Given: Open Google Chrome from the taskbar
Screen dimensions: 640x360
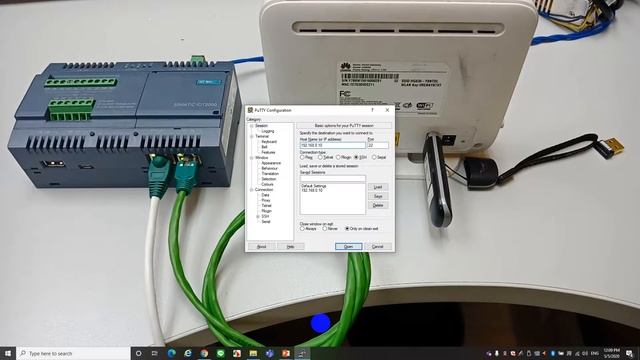Looking at the screenshot, I should (x=204, y=353).
